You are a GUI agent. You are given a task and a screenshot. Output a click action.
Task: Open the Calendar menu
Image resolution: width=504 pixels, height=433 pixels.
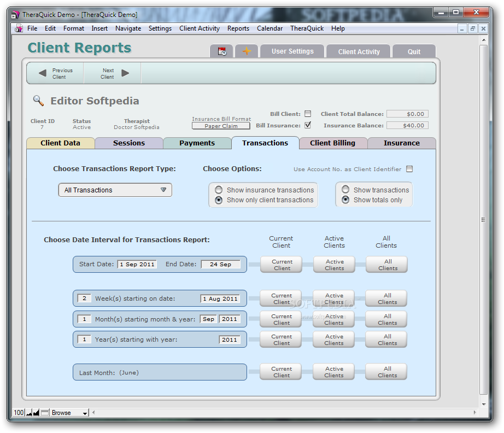269,28
